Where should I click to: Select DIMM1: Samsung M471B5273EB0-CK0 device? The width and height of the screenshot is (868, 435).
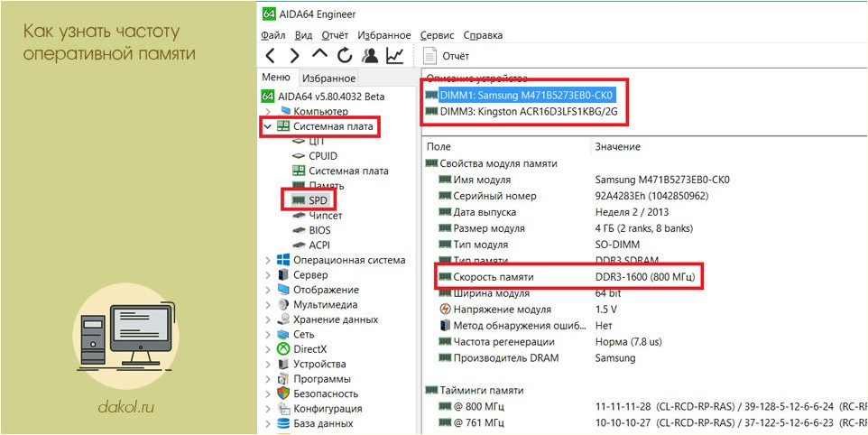(526, 95)
